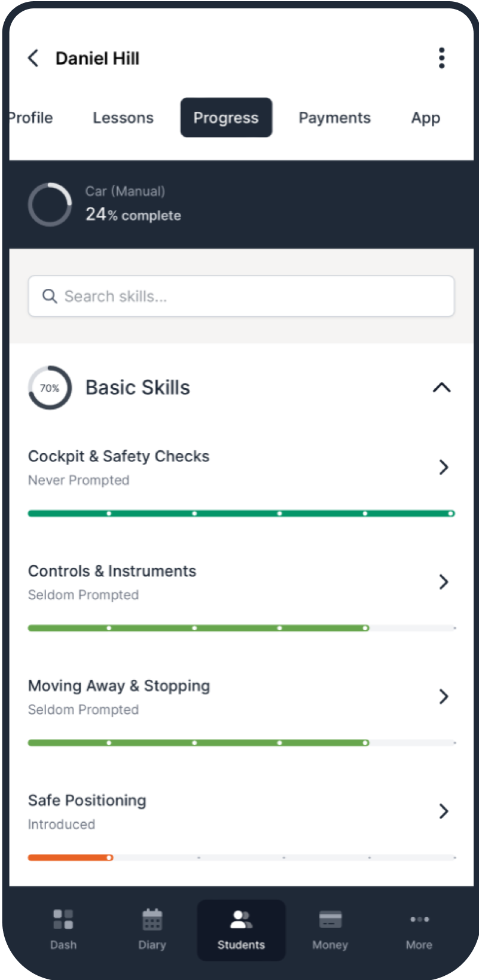This screenshot has height=980, width=479.
Task: Open Controls & Instruments chevron
Action: tap(443, 582)
